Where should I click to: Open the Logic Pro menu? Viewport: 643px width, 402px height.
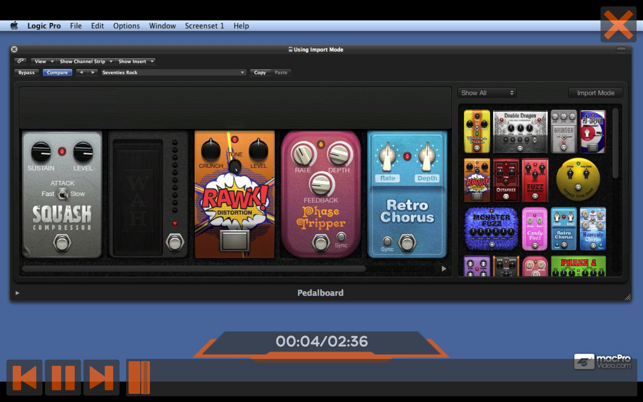tap(44, 26)
